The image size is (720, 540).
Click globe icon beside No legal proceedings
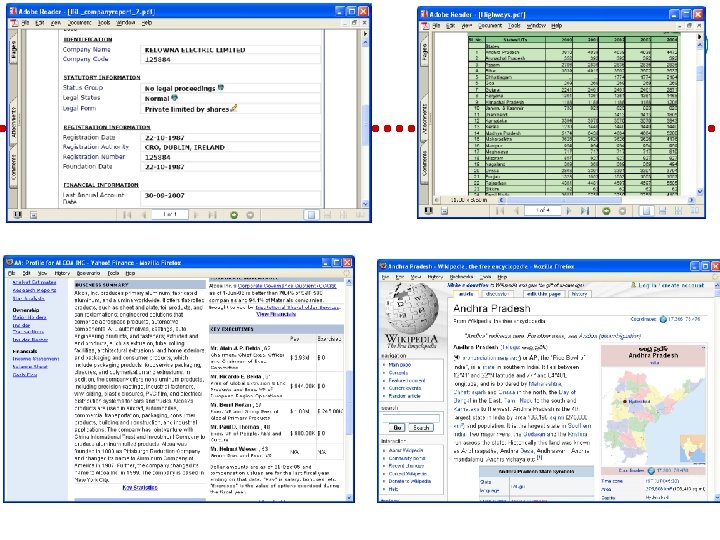pyautogui.click(x=221, y=87)
